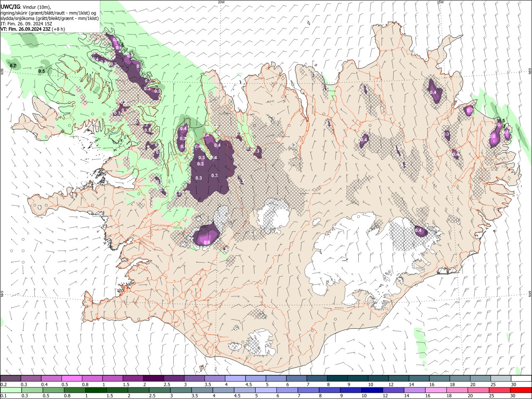Image resolution: width=532 pixels, height=399 pixels.
Task: Select the light green 0.3 rain legend swatch
Action: (31, 390)
